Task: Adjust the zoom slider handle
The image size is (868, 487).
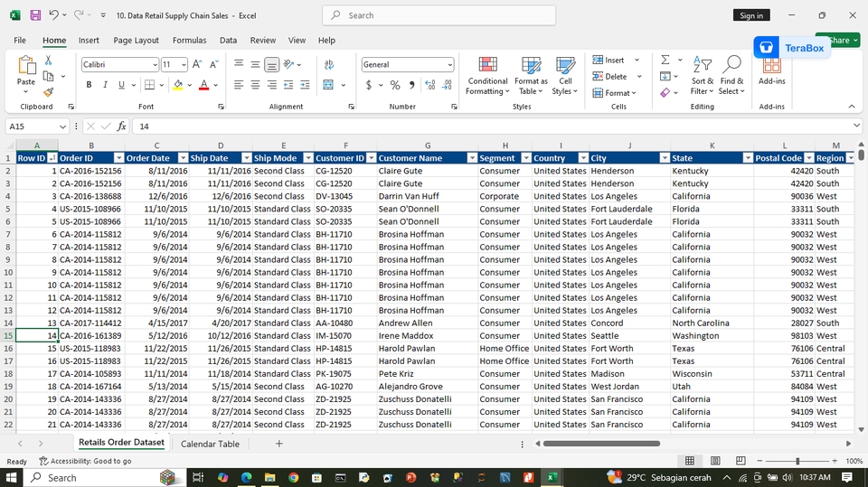Action: [x=797, y=461]
